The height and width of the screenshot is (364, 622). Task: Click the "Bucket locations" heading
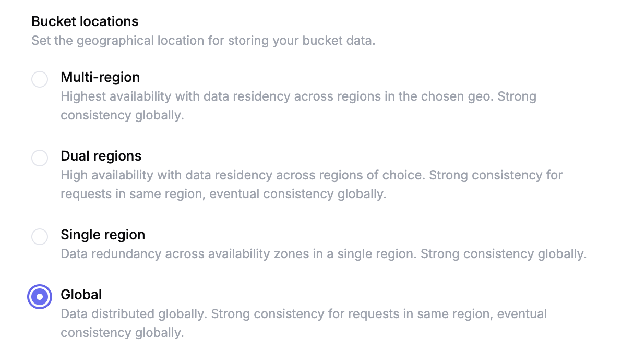coord(85,21)
